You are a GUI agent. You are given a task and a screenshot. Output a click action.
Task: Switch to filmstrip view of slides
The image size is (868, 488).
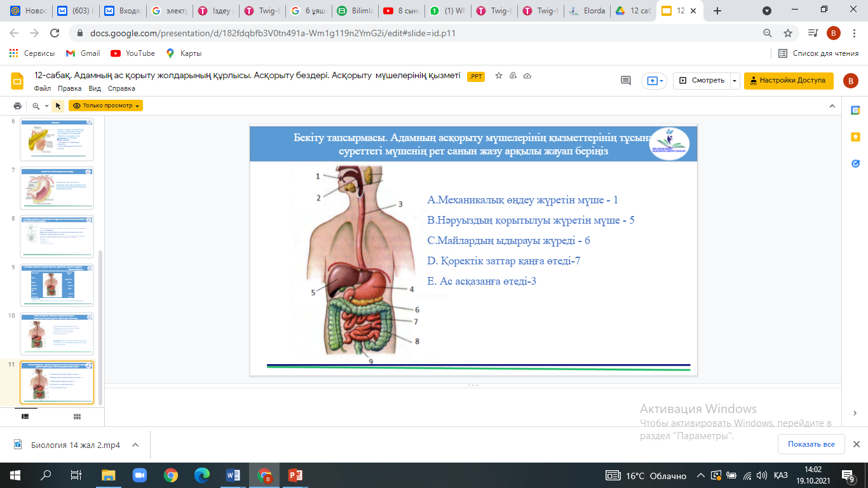[25, 416]
